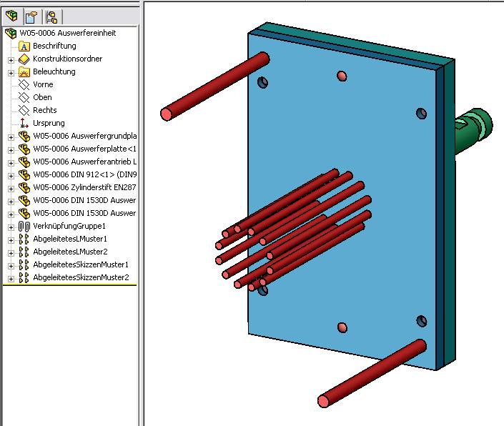This screenshot has width=504, height=426.
Task: Select the 'Rechts' plane label
Action: (44, 110)
